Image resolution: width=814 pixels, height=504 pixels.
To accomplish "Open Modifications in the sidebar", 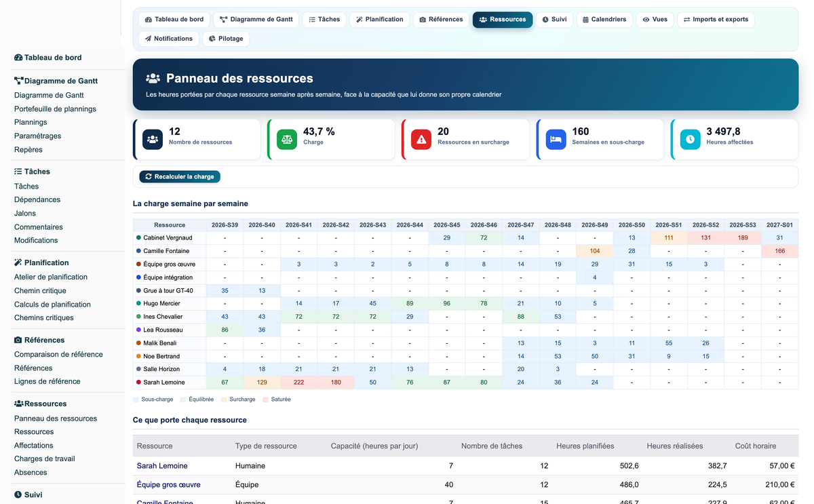I will pos(36,240).
